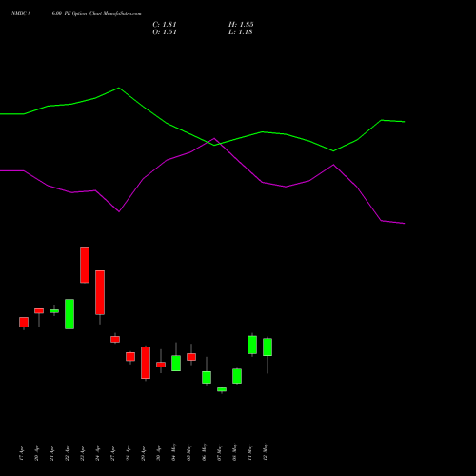Click the low value L: 1.18

(x=241, y=32)
